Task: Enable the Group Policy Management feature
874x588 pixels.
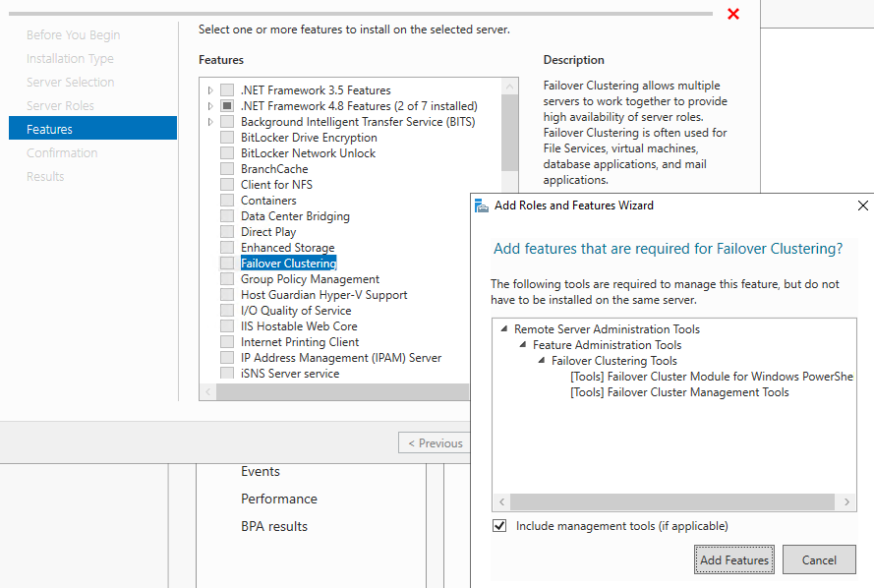Action: tap(225, 278)
